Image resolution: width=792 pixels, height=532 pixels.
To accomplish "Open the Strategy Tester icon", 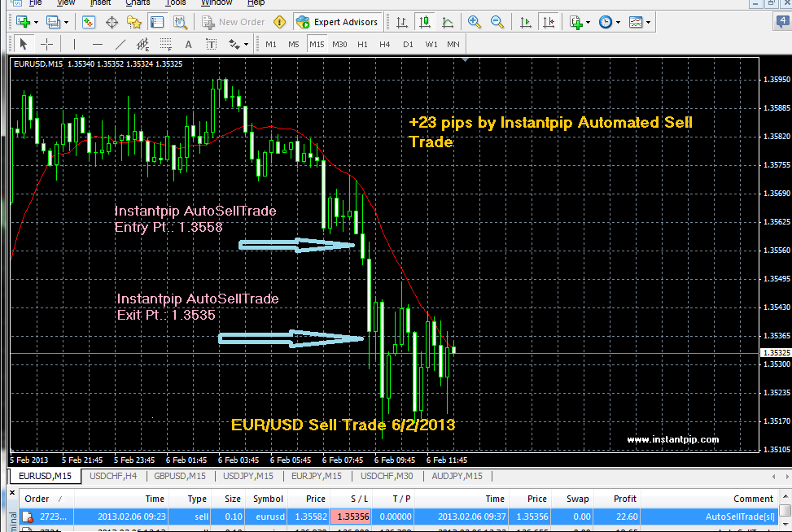I will point(181,22).
